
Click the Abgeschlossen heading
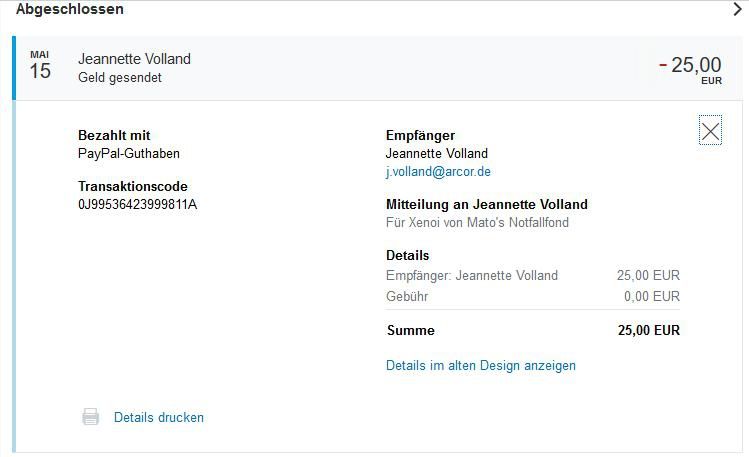[x=70, y=9]
